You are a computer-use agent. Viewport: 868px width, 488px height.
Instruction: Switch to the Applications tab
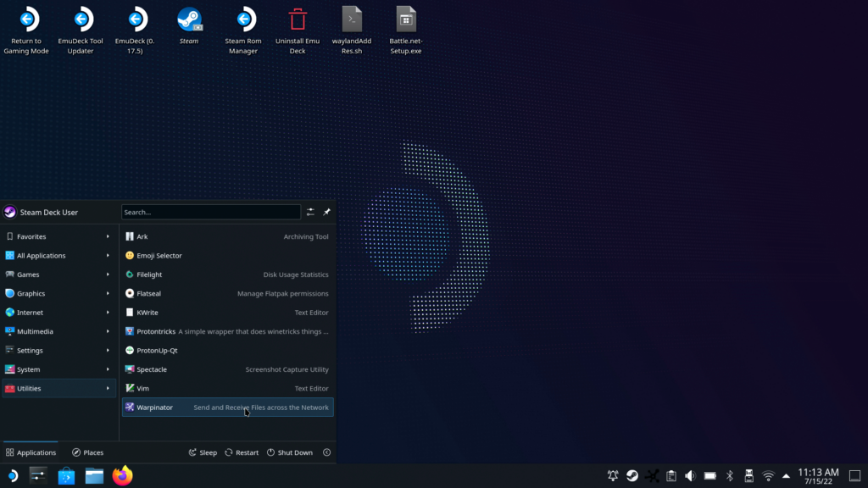point(31,452)
